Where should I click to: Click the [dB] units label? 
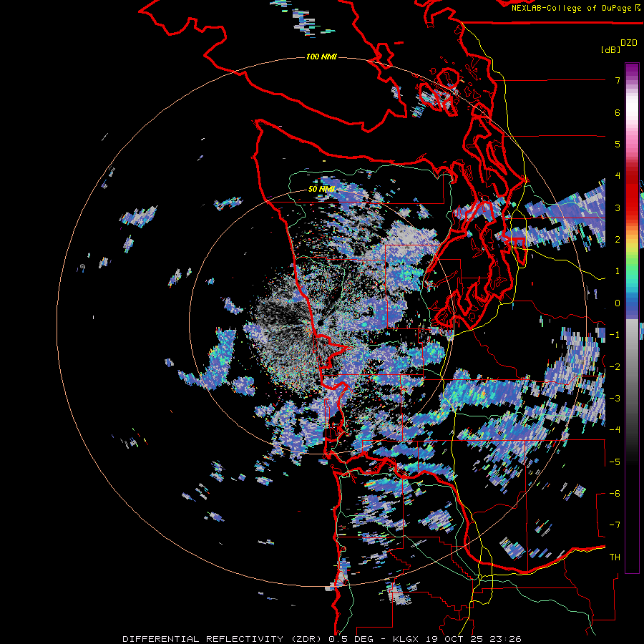click(611, 49)
